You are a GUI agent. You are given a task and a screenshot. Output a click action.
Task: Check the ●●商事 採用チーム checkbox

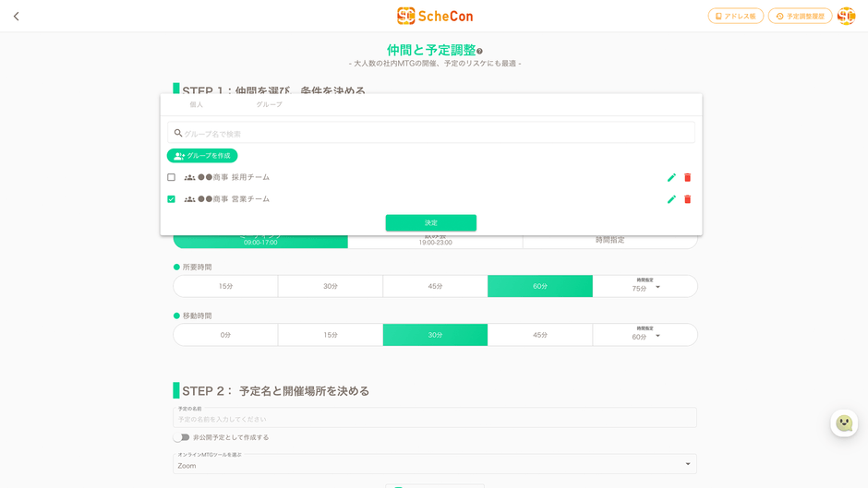pos(171,177)
